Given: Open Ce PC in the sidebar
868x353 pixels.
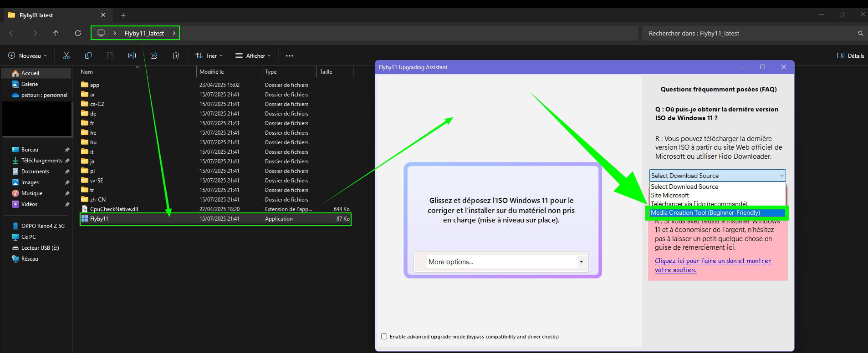Looking at the screenshot, I should pos(24,237).
